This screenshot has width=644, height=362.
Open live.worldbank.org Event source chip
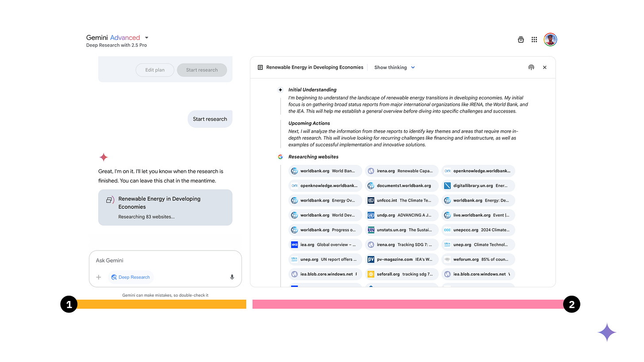point(478,215)
